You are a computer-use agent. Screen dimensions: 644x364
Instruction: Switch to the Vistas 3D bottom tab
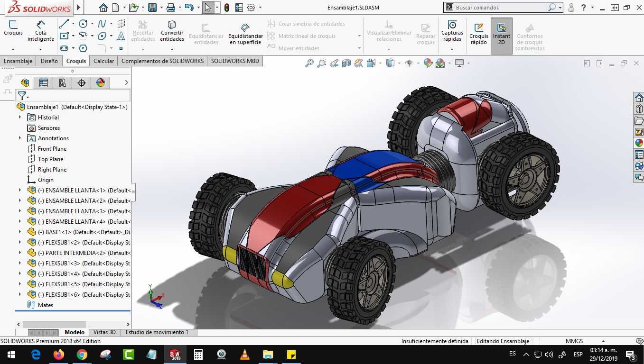(x=104, y=332)
